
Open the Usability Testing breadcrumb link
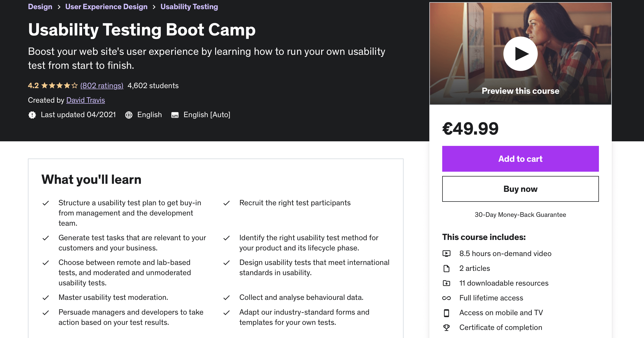coord(189,7)
